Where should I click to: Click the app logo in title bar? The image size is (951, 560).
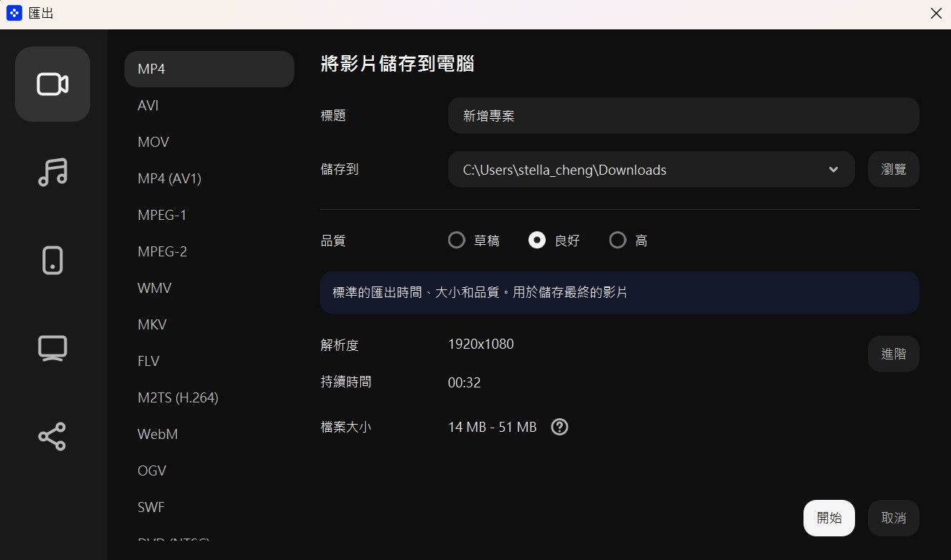[x=14, y=13]
